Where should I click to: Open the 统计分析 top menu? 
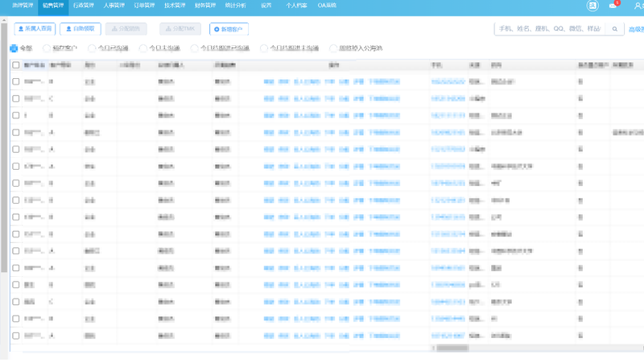[235, 6]
